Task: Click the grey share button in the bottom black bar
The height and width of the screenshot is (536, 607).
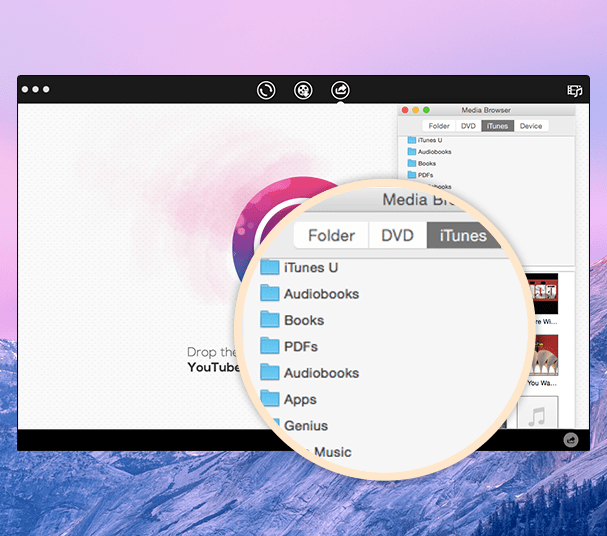Action: (571, 440)
